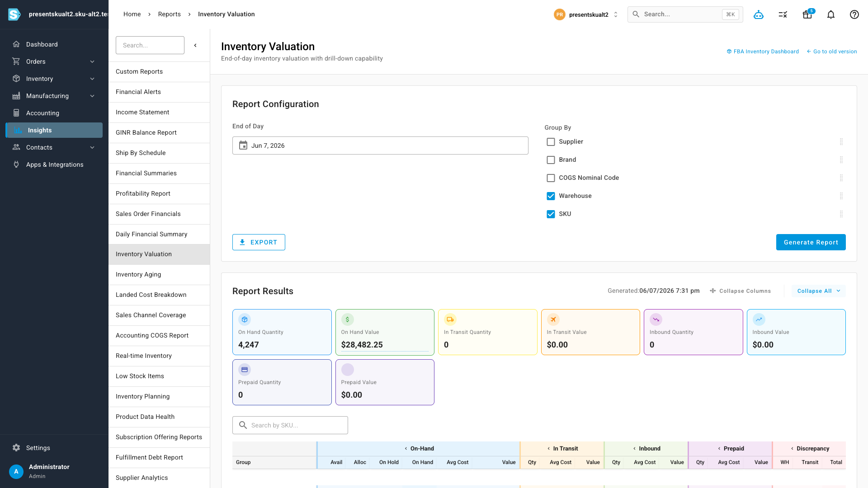The width and height of the screenshot is (868, 488).
Task: Click the Inbound Value trend-up icon
Action: pyautogui.click(x=759, y=319)
